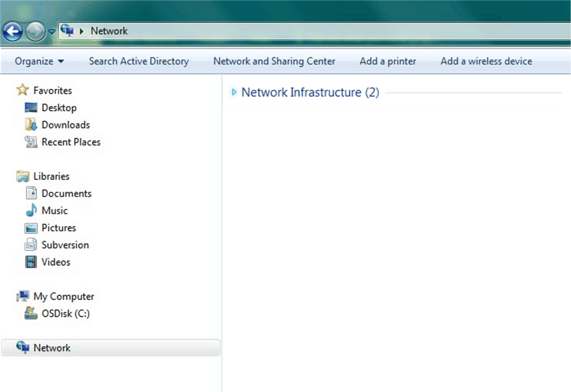The image size is (571, 392).
Task: Select My Computer in navigation pane
Action: coord(64,296)
